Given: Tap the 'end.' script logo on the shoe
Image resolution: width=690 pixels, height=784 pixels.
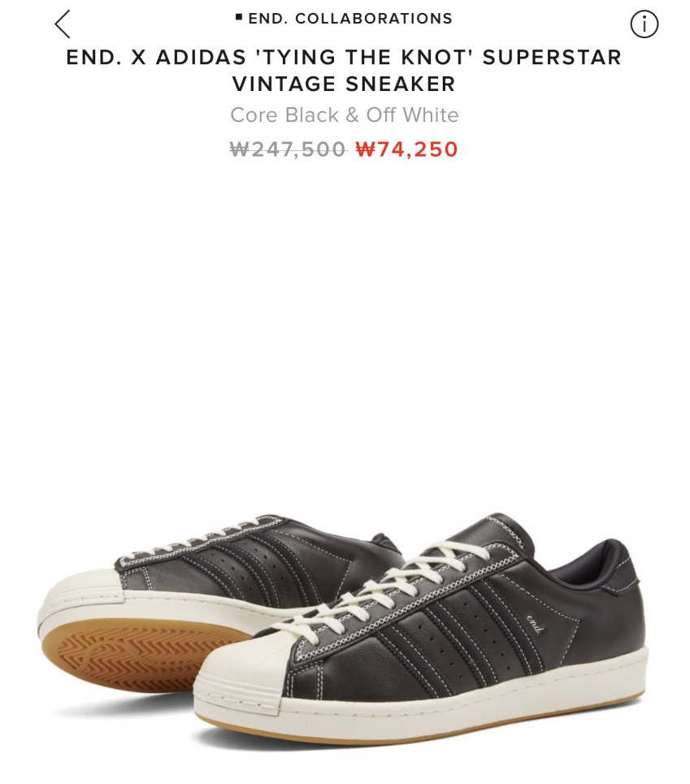Looking at the screenshot, I should click(x=535, y=625).
